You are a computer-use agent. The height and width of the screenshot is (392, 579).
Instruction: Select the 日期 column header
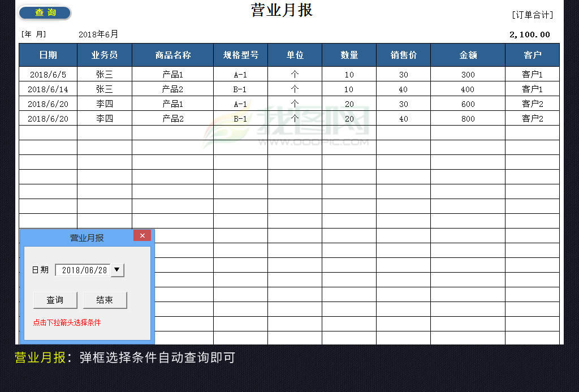tap(48, 55)
